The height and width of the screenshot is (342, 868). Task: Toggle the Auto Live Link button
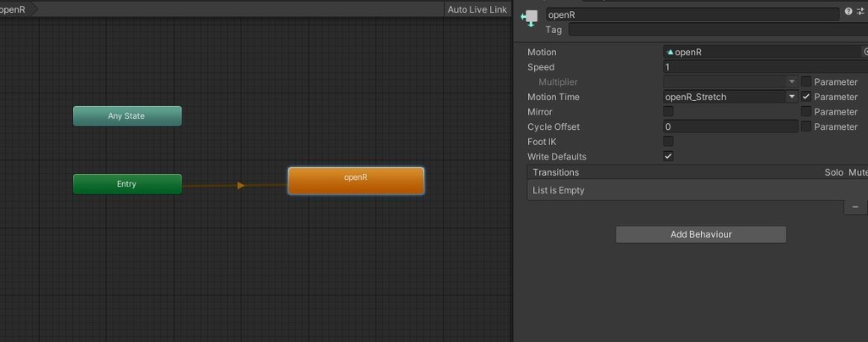coord(477,9)
